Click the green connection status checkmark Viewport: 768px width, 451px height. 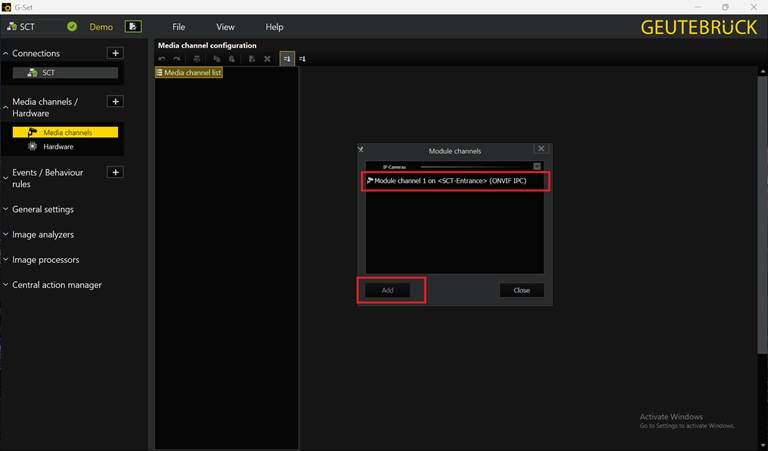[x=72, y=26]
